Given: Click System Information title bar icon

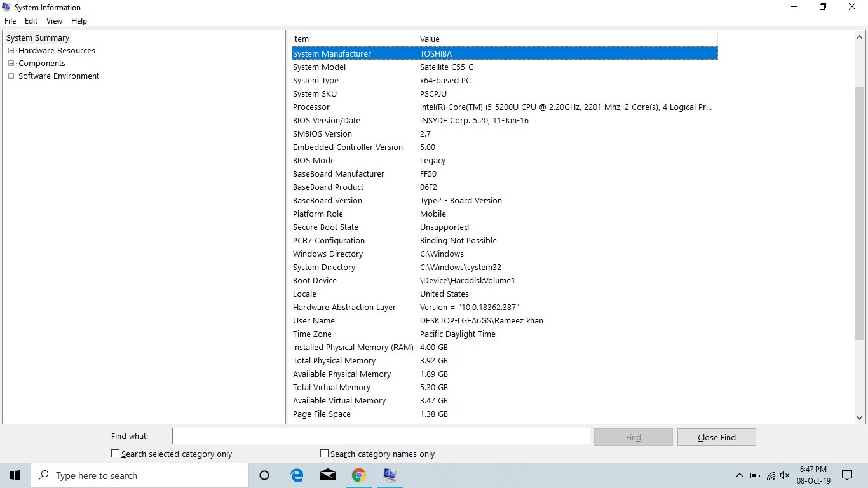Looking at the screenshot, I should tap(6, 7).
